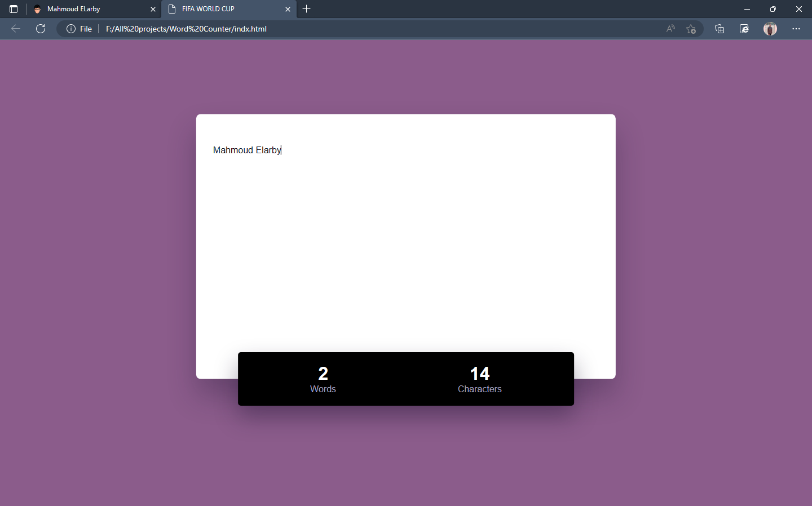Click the Internet Explorer mode icon
Viewport: 812px width, 506px height.
click(744, 29)
